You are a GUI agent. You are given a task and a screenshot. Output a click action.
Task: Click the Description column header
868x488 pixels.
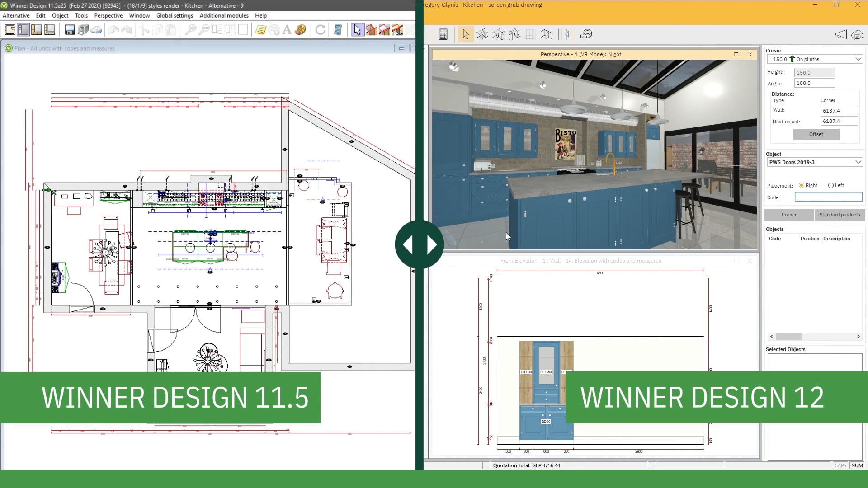[x=836, y=239]
